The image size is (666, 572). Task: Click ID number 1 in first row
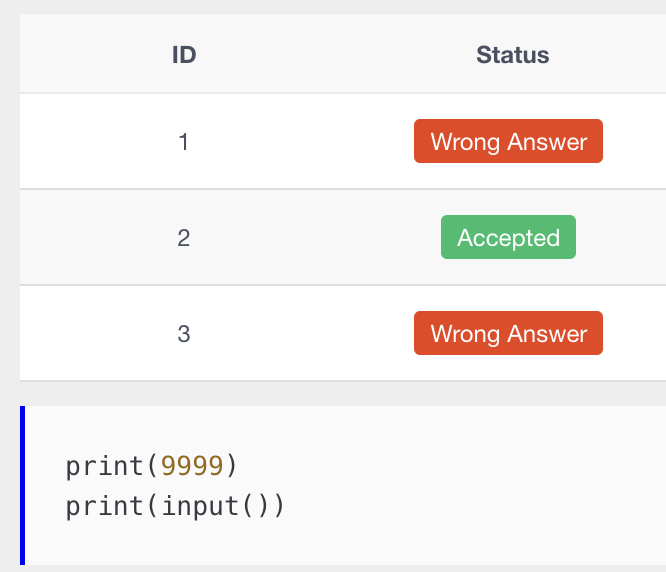click(x=183, y=142)
